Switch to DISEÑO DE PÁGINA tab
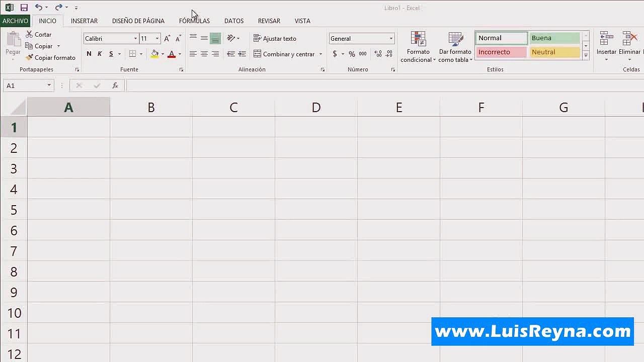644x362 pixels. (138, 21)
